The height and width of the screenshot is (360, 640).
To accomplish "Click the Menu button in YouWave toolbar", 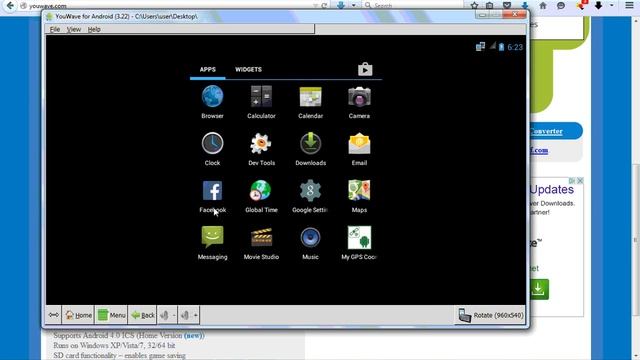I will coord(111,315).
